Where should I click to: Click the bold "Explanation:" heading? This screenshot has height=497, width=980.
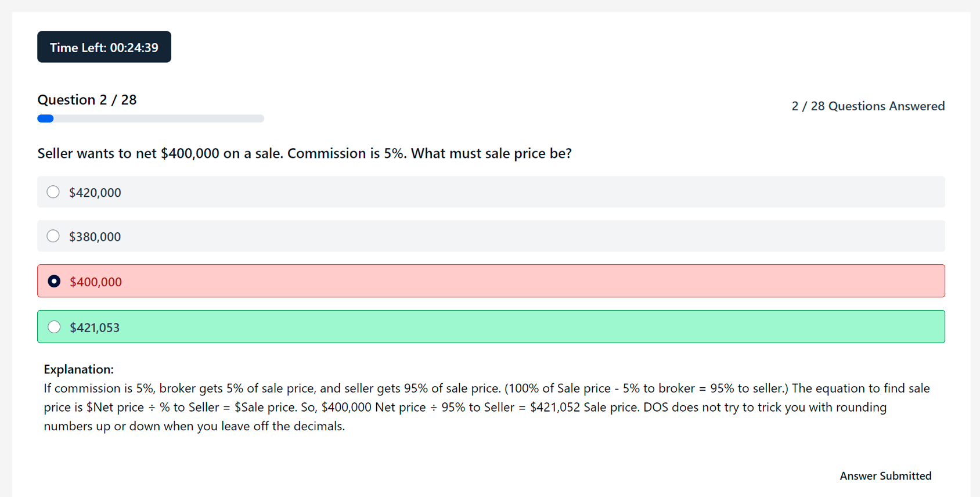click(x=78, y=369)
